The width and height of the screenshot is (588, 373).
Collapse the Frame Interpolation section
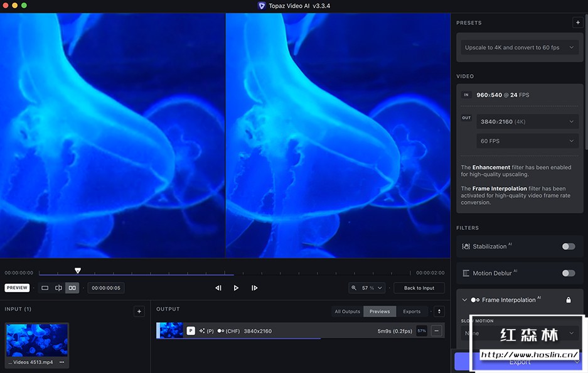pyautogui.click(x=465, y=300)
